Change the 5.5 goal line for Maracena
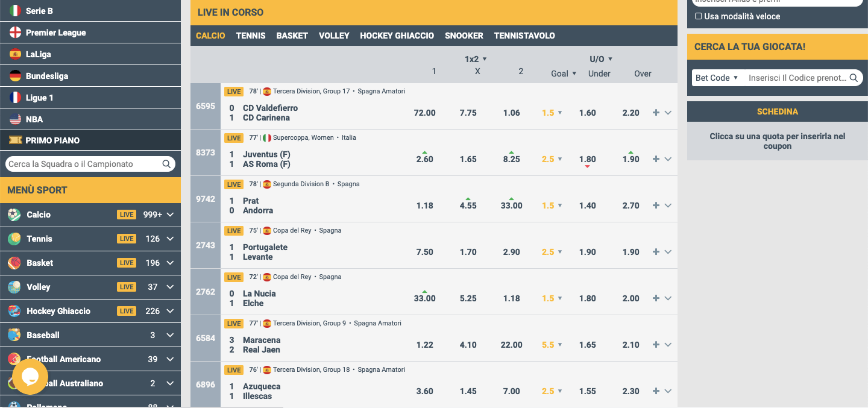Image resolution: width=868 pixels, height=408 pixels. 552,345
